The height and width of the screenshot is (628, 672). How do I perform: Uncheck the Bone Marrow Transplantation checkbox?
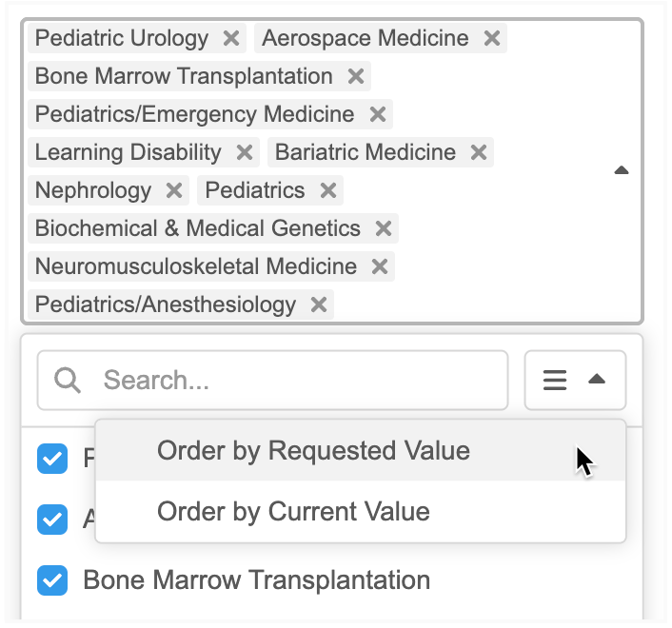tap(52, 579)
